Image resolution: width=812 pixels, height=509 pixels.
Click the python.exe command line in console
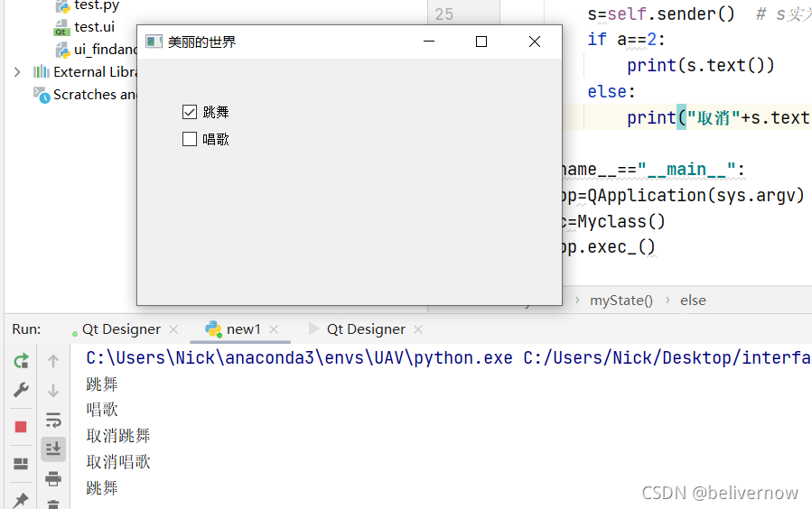[449, 357]
